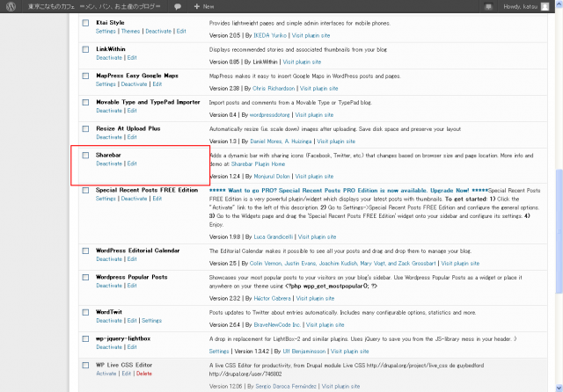
Task: Open MapPress Easy Google Maps Settings
Action: pos(106,84)
